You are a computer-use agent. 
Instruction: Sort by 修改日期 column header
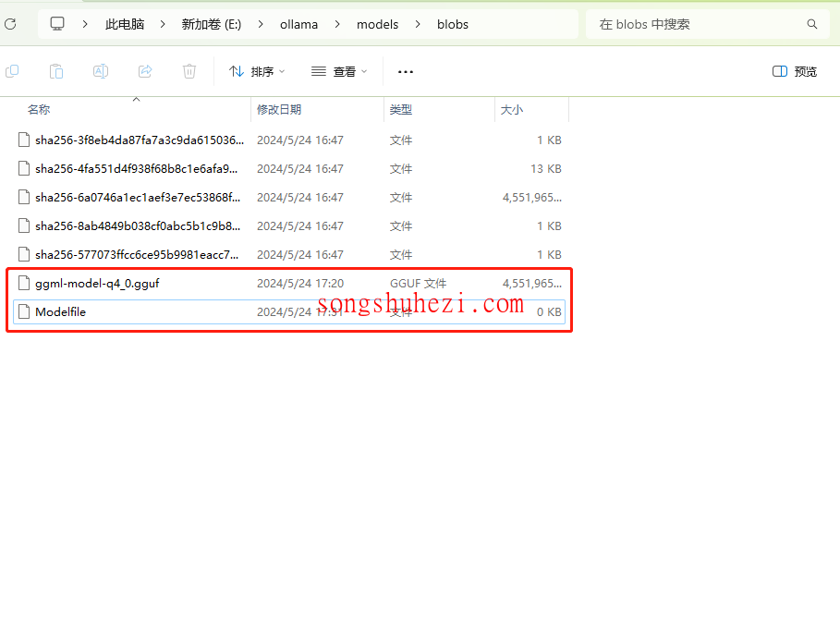pyautogui.click(x=279, y=109)
